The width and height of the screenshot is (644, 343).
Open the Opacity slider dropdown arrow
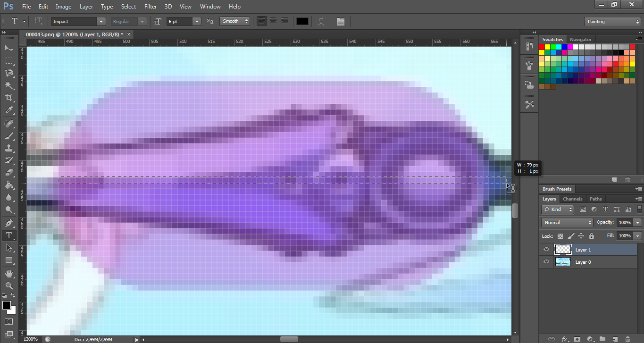point(638,222)
